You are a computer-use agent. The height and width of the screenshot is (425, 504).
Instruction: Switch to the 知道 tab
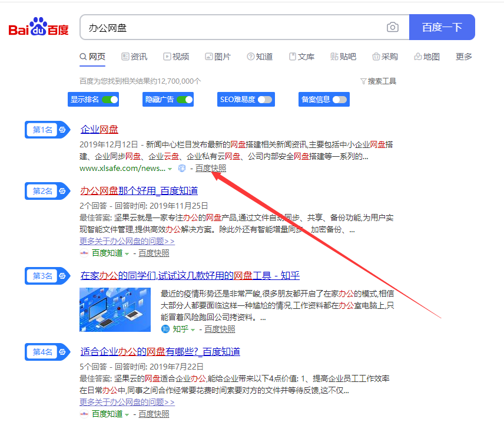coord(260,57)
